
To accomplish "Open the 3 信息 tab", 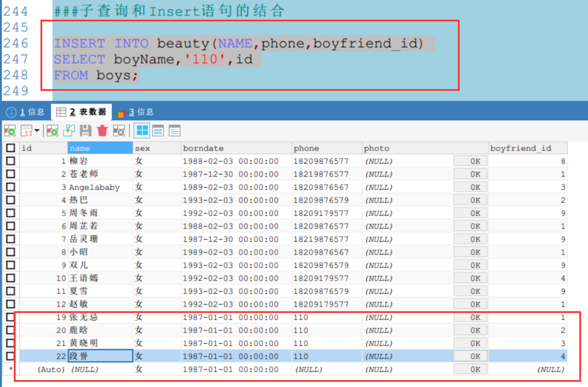I will pyautogui.click(x=135, y=112).
